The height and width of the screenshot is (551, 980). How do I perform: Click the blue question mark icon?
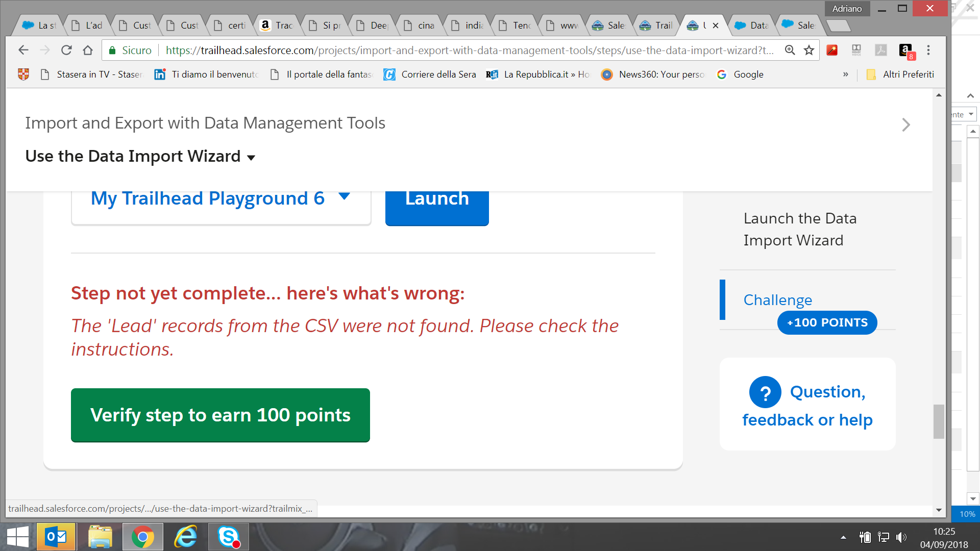click(765, 392)
